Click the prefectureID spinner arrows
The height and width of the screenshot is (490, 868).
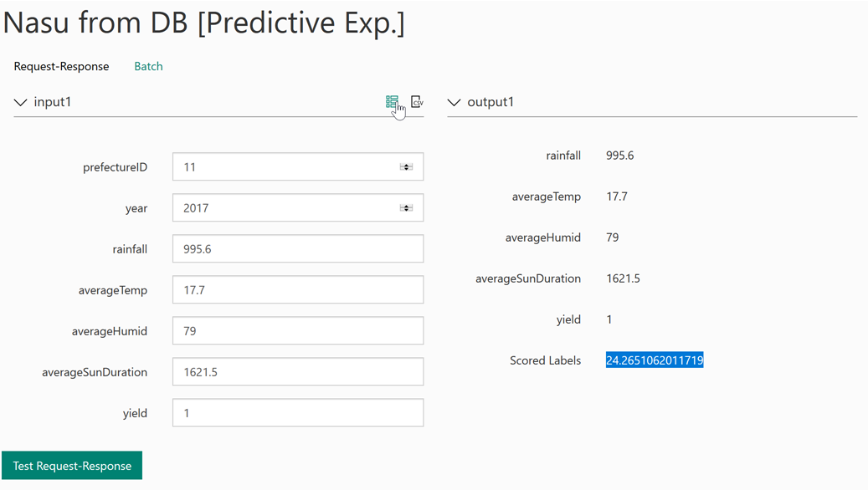click(x=406, y=167)
